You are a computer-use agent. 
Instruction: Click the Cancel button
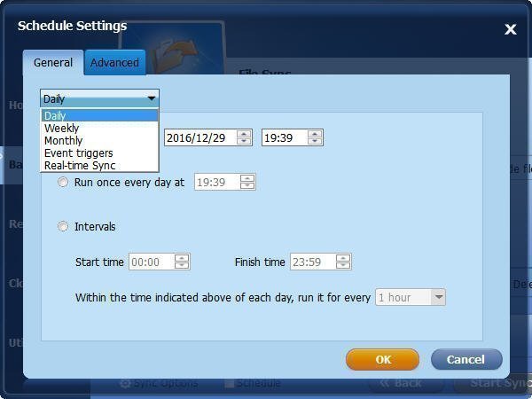click(x=466, y=360)
